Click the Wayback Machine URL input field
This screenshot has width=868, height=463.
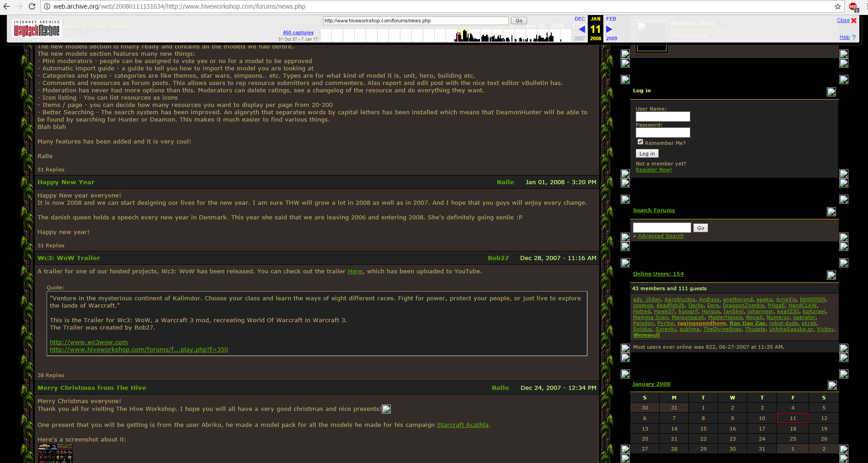pos(415,21)
